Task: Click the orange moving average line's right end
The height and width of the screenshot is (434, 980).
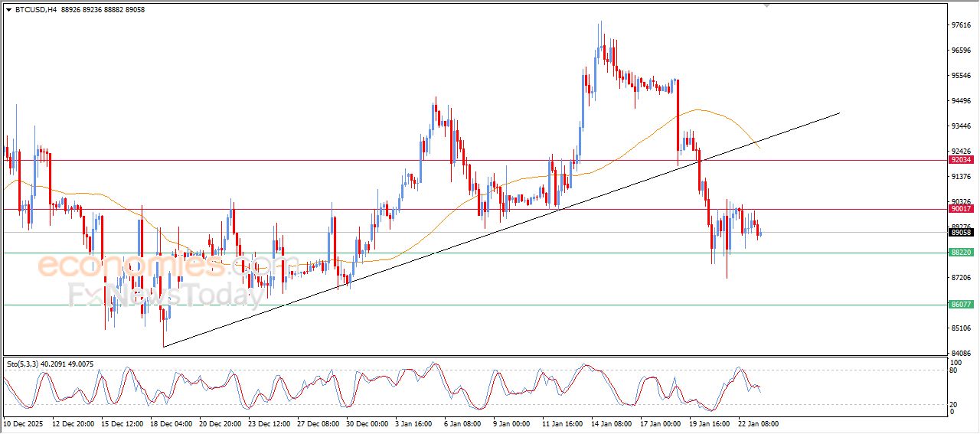Action: pyautogui.click(x=759, y=149)
